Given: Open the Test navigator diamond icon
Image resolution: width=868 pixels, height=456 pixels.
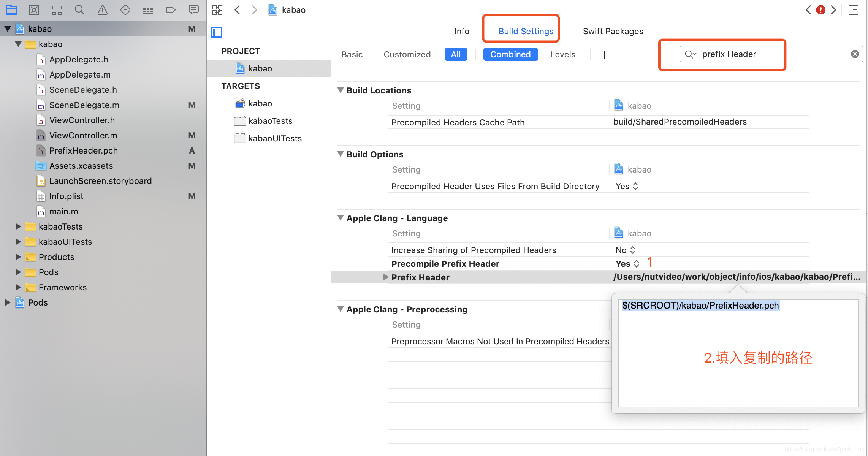Looking at the screenshot, I should 125,10.
